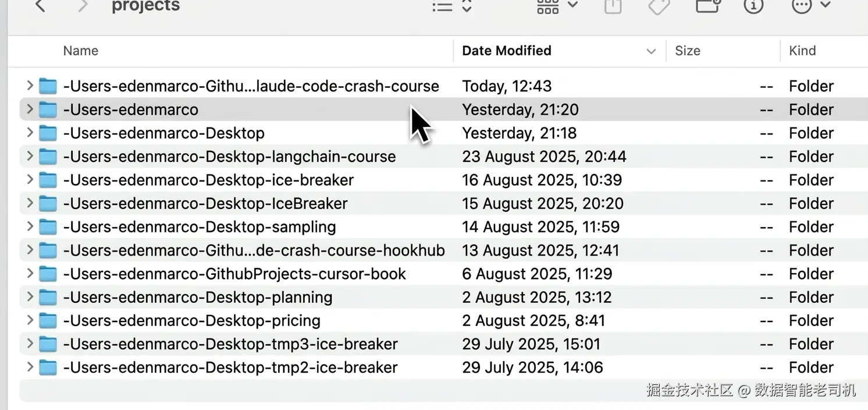This screenshot has height=410, width=868.
Task: Open the group-by grid dropdown
Action: click(557, 6)
